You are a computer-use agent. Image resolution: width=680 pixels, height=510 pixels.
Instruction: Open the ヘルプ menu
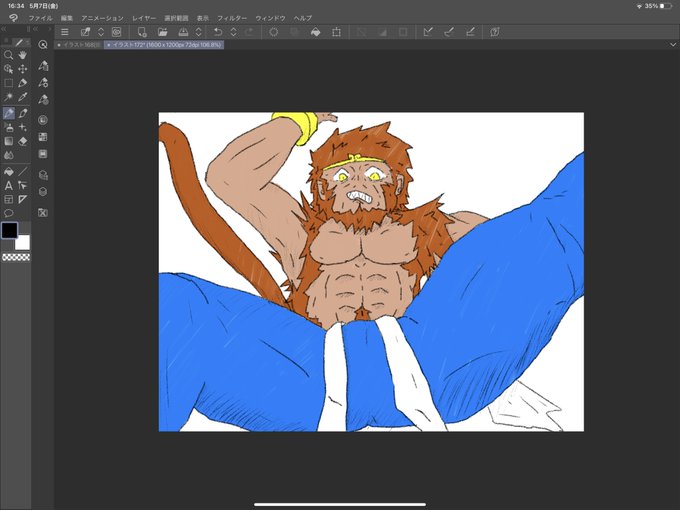[x=302, y=18]
